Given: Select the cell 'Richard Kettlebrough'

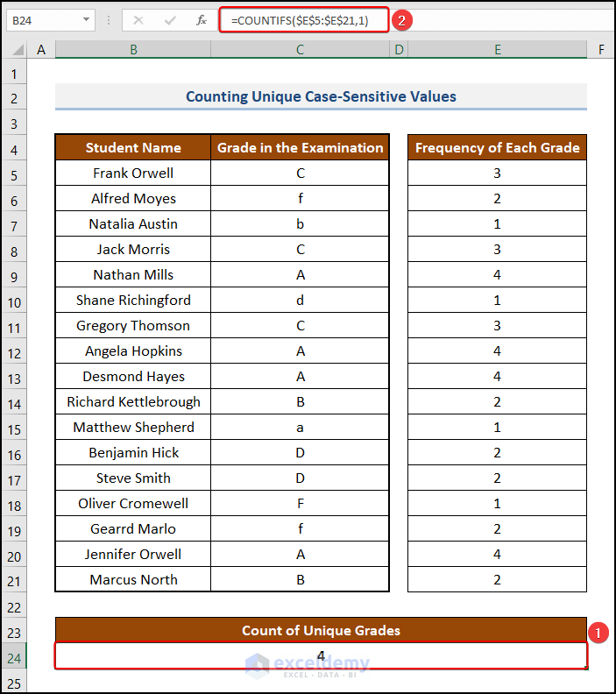Looking at the screenshot, I should 133,402.
